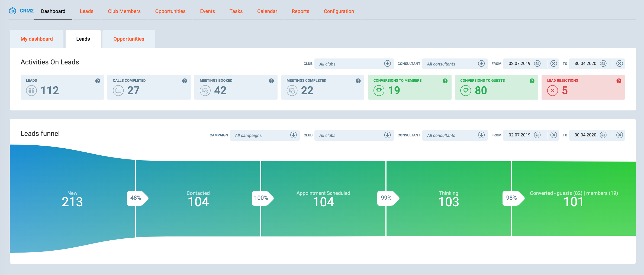Go to Club Members in top navigation
The width and height of the screenshot is (644, 275).
124,11
